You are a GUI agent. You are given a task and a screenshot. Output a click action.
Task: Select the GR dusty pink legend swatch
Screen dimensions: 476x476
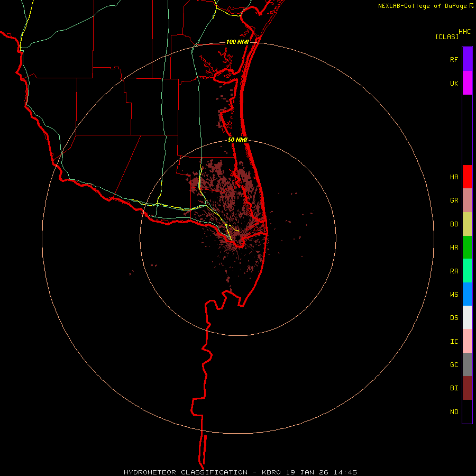tap(467, 200)
